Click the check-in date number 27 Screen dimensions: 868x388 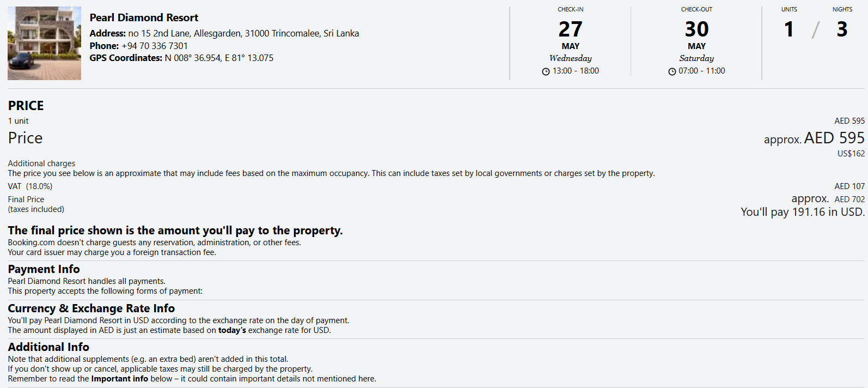(x=570, y=29)
